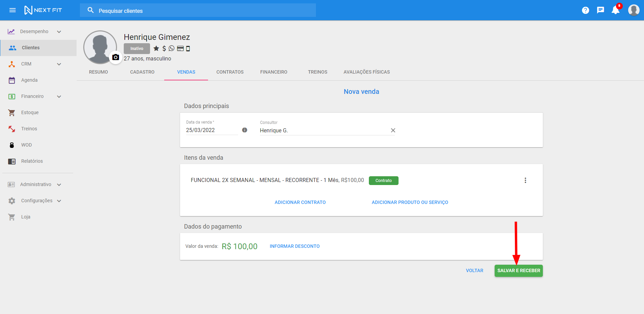
Task: Click the info icon next to sale date
Action: 244,130
